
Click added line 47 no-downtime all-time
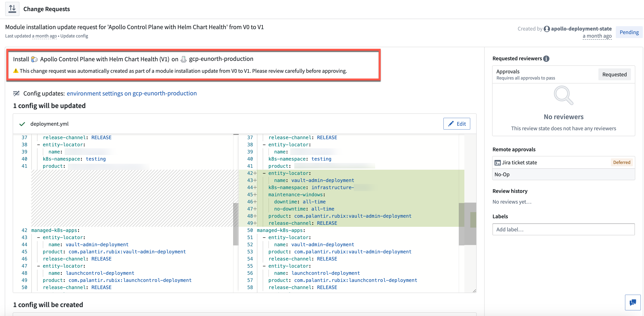coord(304,209)
